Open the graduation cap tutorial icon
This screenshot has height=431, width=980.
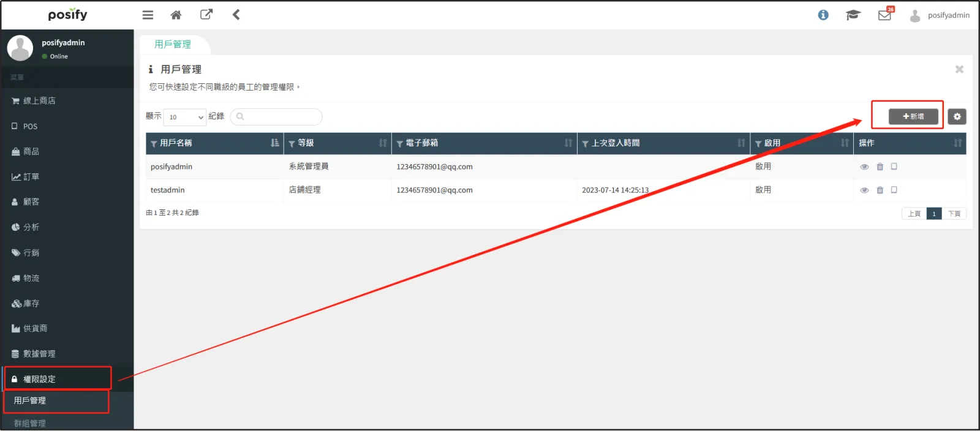click(x=853, y=15)
